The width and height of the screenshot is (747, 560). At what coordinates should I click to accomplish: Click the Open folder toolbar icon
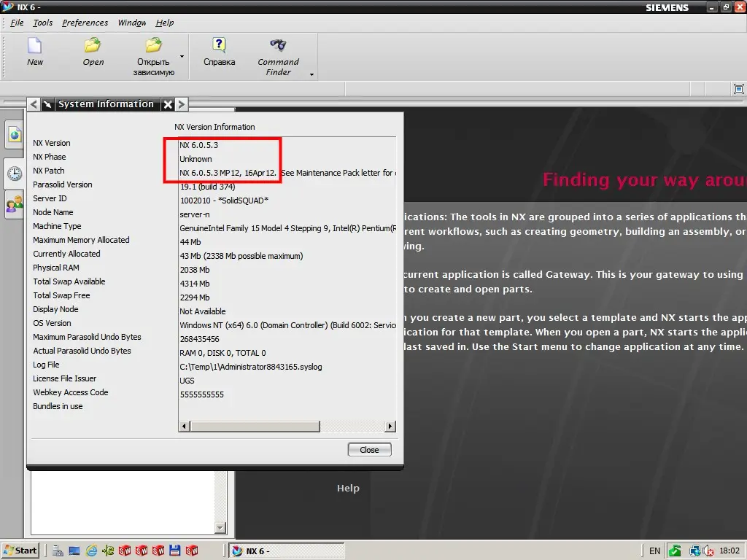tap(93, 46)
